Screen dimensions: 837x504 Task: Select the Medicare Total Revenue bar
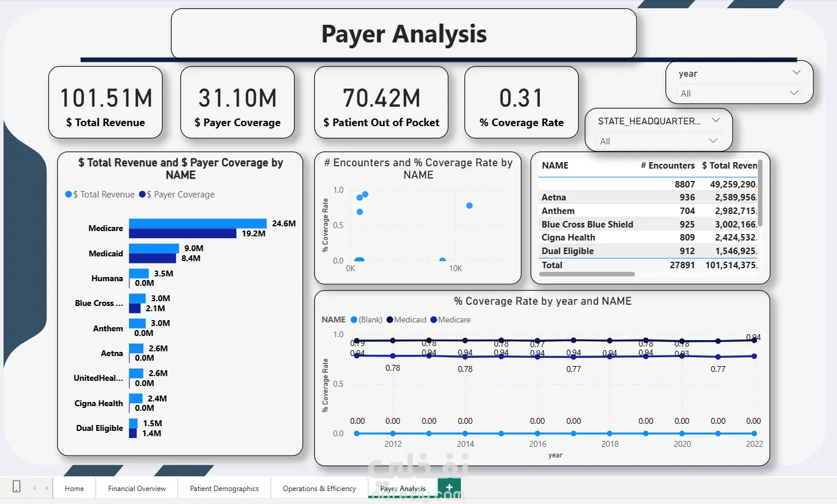tap(199, 223)
